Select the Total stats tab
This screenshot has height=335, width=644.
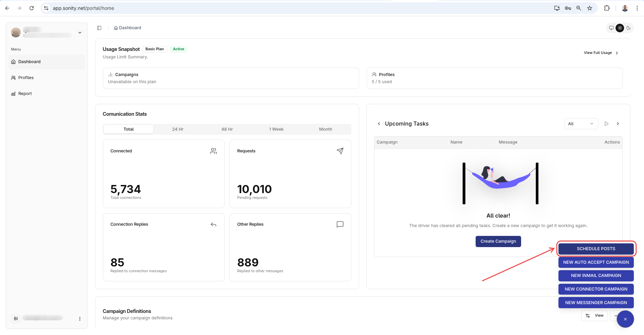coord(128,129)
